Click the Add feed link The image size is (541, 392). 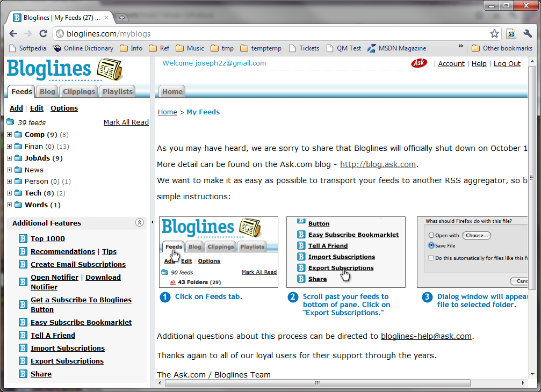(16, 108)
